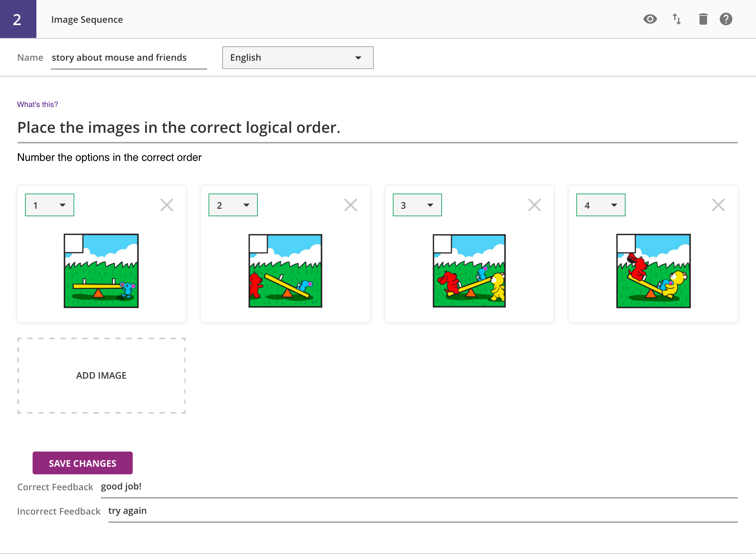756x554 pixels.
Task: Click the eye preview icon
Action: pyautogui.click(x=650, y=19)
